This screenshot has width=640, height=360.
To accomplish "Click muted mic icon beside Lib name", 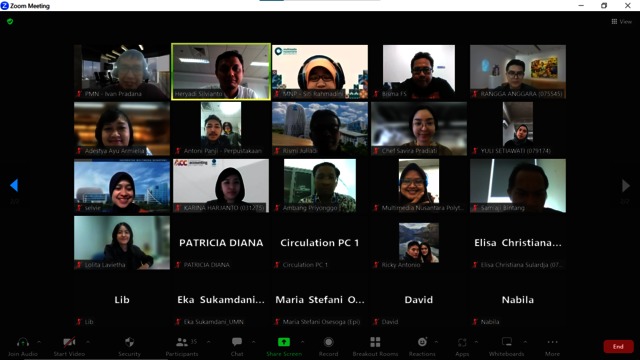I will point(79,322).
